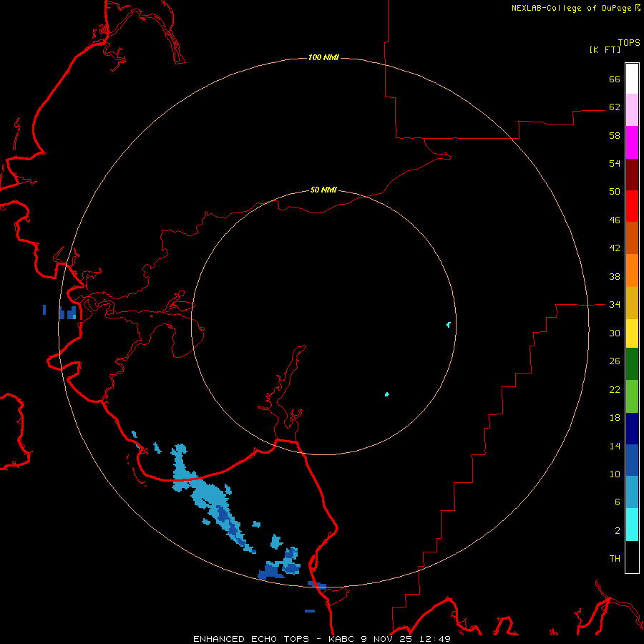Pick the dark orange legend swatch
Image resolution: width=644 pixels, height=644 pixels.
coord(632,238)
